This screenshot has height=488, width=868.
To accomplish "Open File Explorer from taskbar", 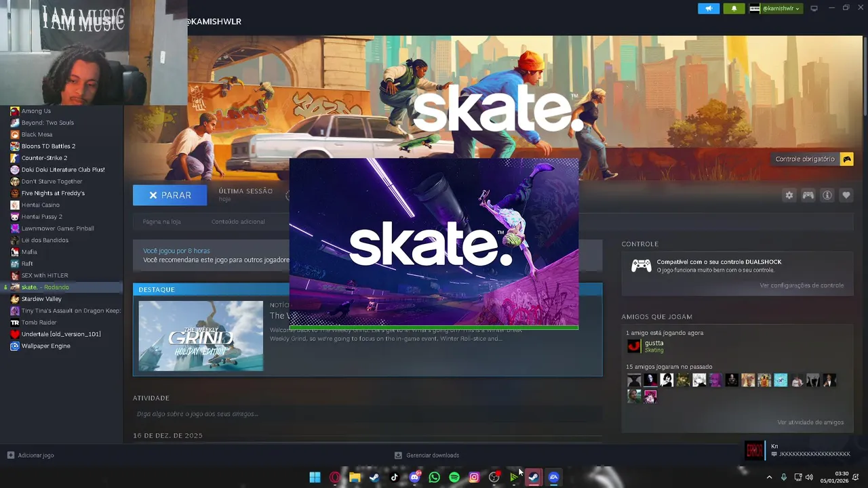I will [x=355, y=477].
